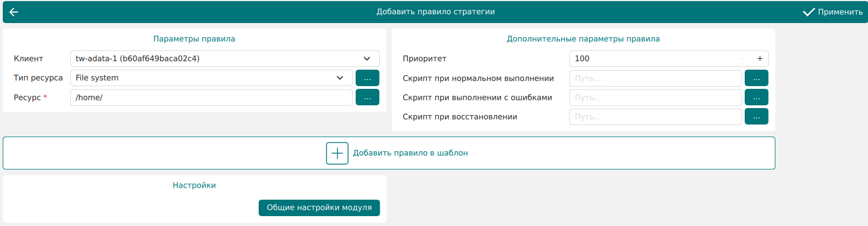This screenshot has height=226, width=868.
Task: Browse for the normal execution script
Action: point(756,78)
